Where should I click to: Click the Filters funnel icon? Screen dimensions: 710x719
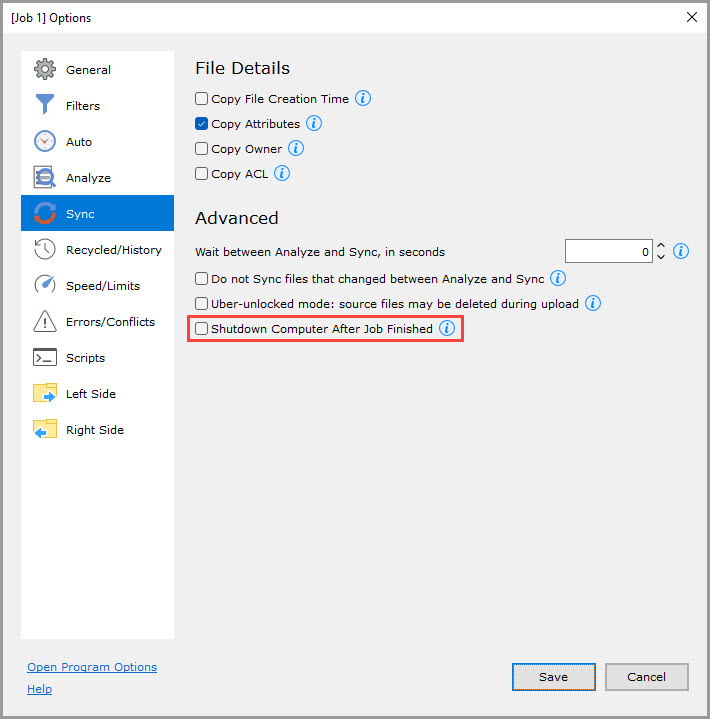[45, 106]
